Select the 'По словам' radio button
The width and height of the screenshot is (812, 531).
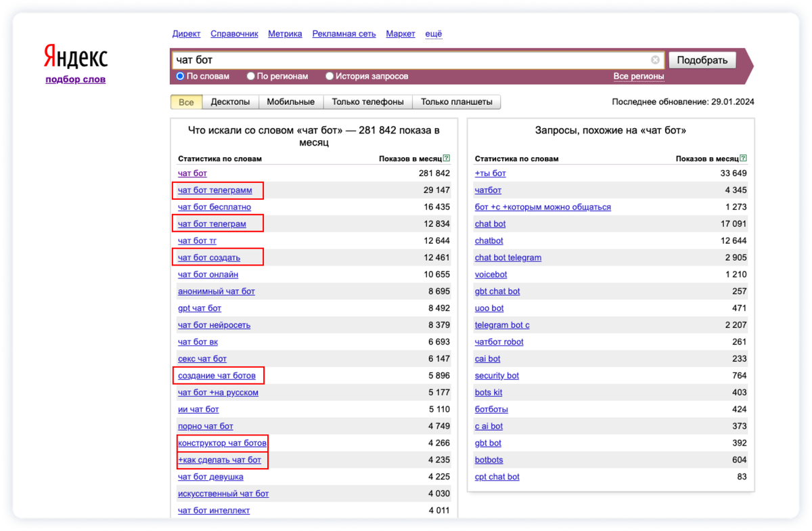coord(180,77)
